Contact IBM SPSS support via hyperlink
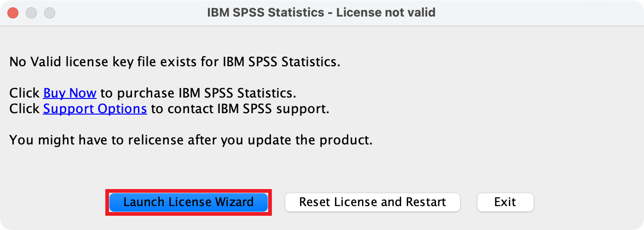 click(95, 109)
